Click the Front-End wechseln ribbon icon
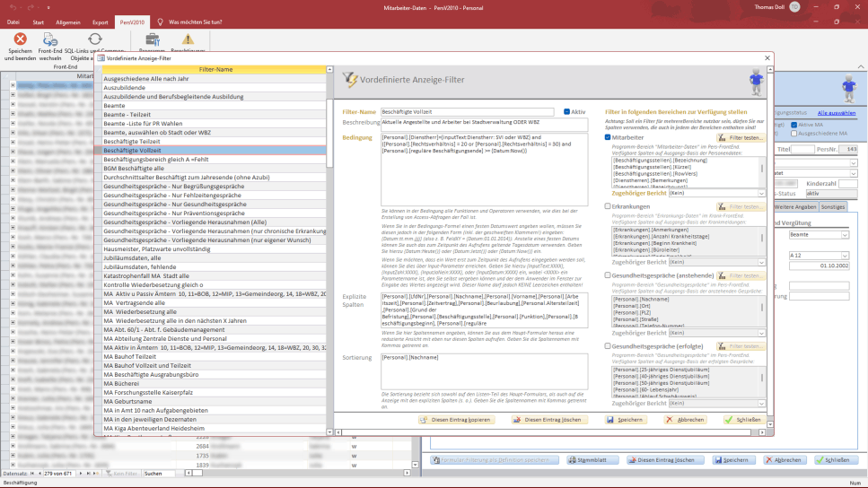 50,40
